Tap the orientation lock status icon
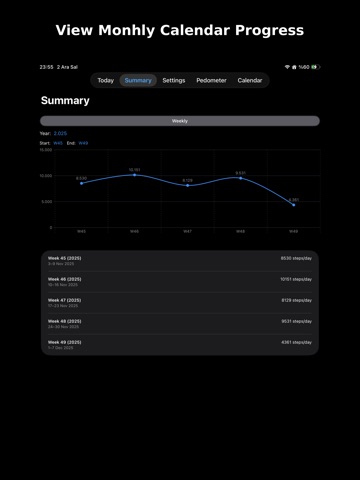 click(294, 67)
